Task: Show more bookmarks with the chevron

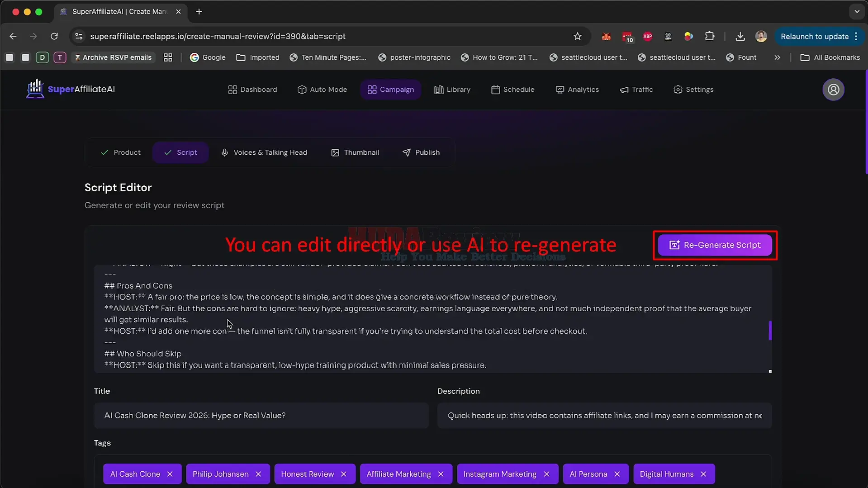Action: click(x=777, y=57)
